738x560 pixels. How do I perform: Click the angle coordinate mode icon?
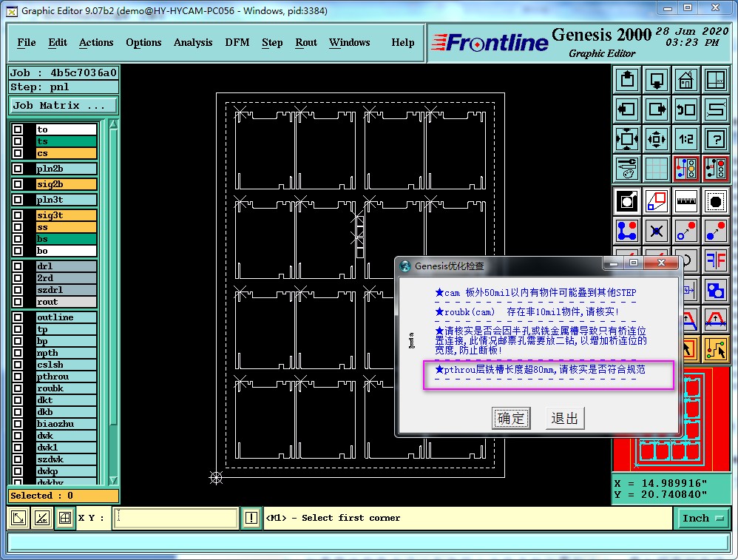click(x=42, y=518)
